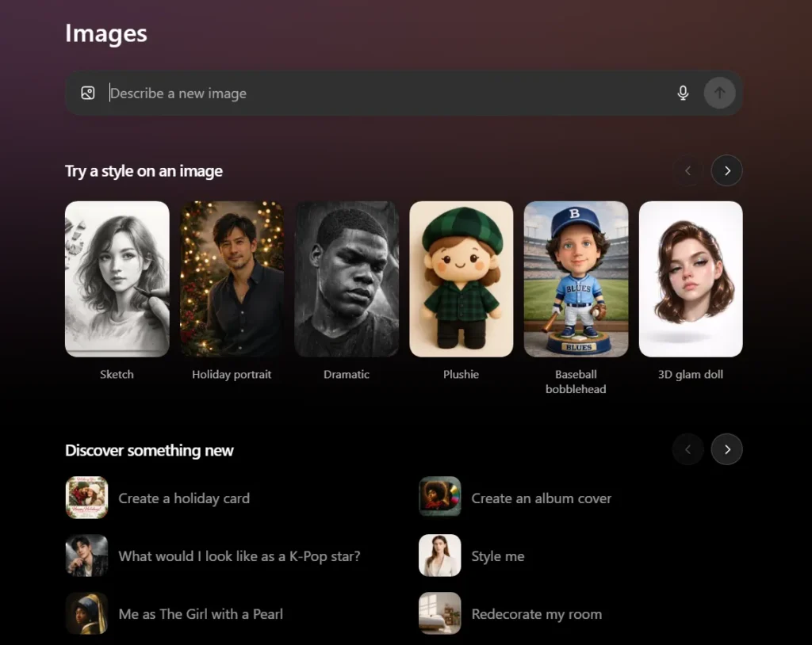The height and width of the screenshot is (645, 812).
Task: Click the add image icon in prompt box
Action: pos(88,94)
